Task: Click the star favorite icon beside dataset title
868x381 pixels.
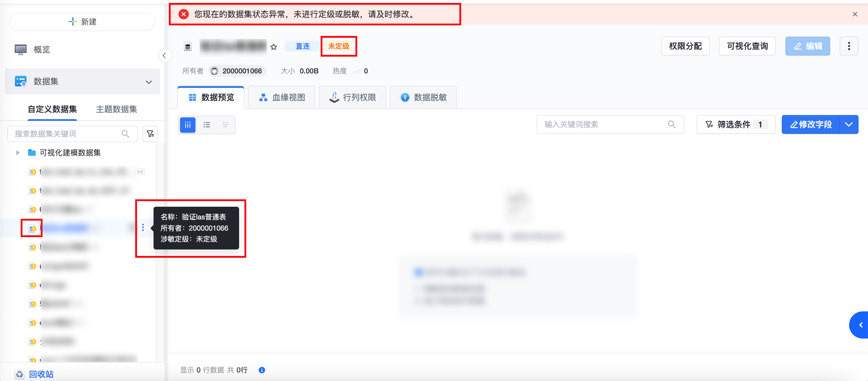Action: (274, 47)
